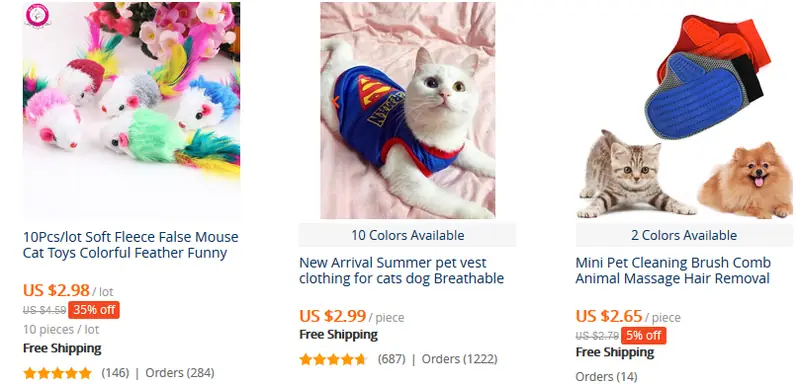The image size is (800, 385).
Task: Click Orders (14) for the cleaning brush
Action: (607, 377)
